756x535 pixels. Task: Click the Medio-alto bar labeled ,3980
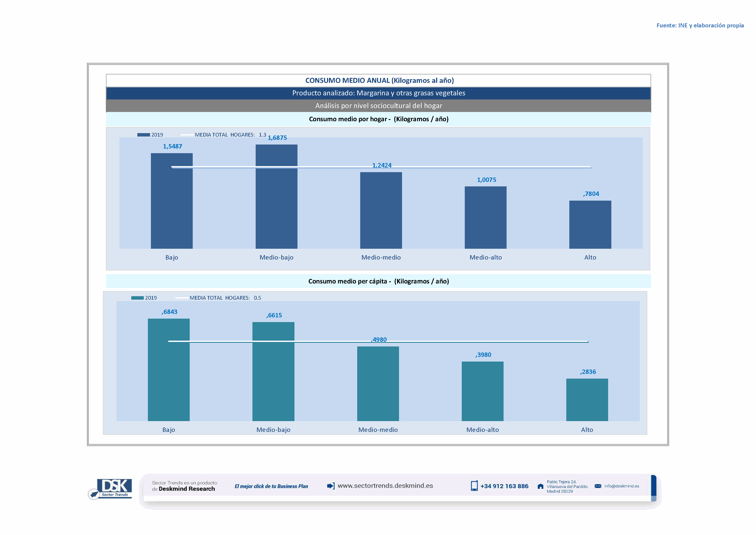tap(482, 391)
